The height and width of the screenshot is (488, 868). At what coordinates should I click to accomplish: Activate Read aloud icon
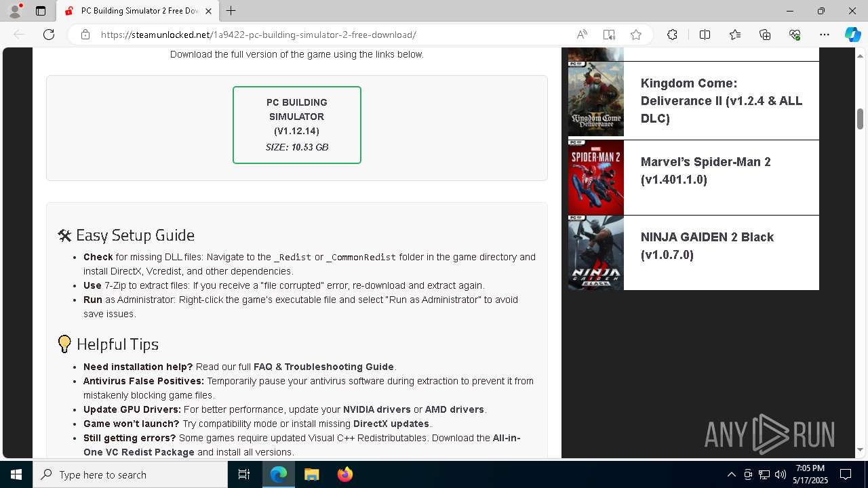(x=582, y=35)
